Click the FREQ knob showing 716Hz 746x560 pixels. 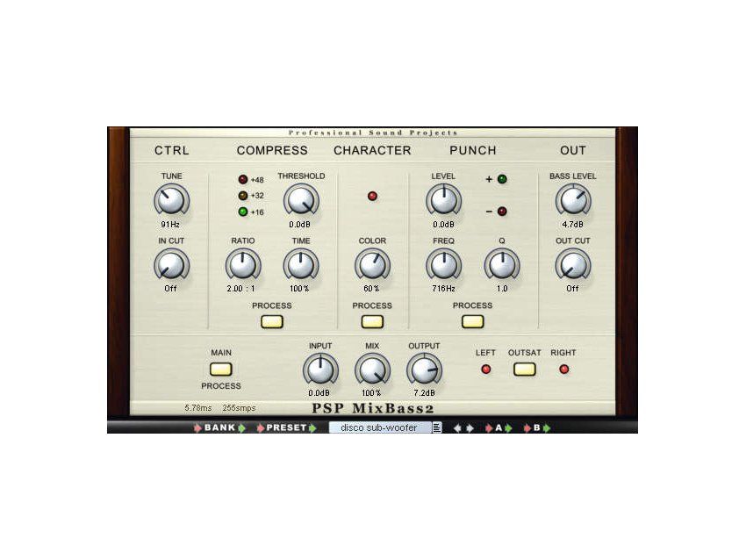(443, 265)
